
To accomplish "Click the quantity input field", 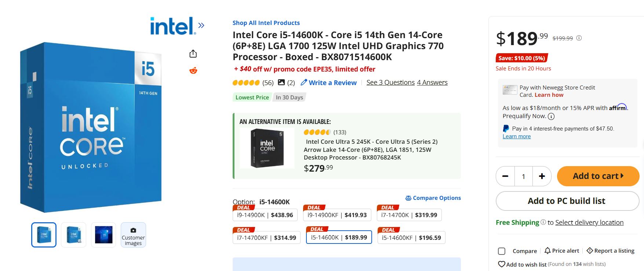I will 523,176.
